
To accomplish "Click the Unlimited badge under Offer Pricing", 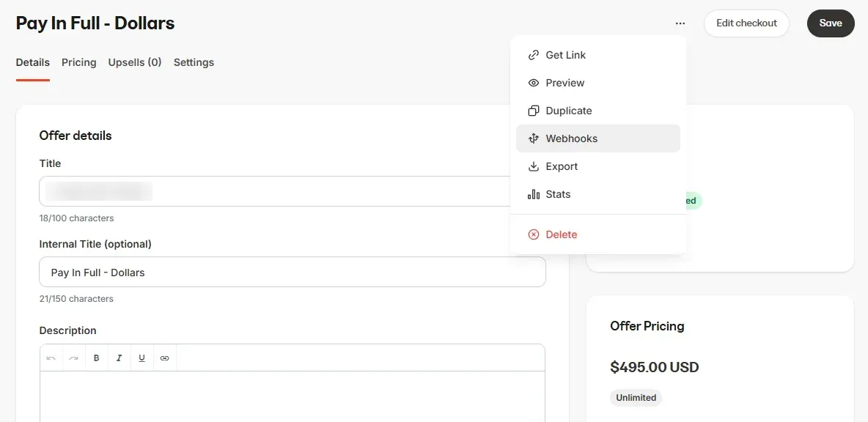I will (x=636, y=398).
